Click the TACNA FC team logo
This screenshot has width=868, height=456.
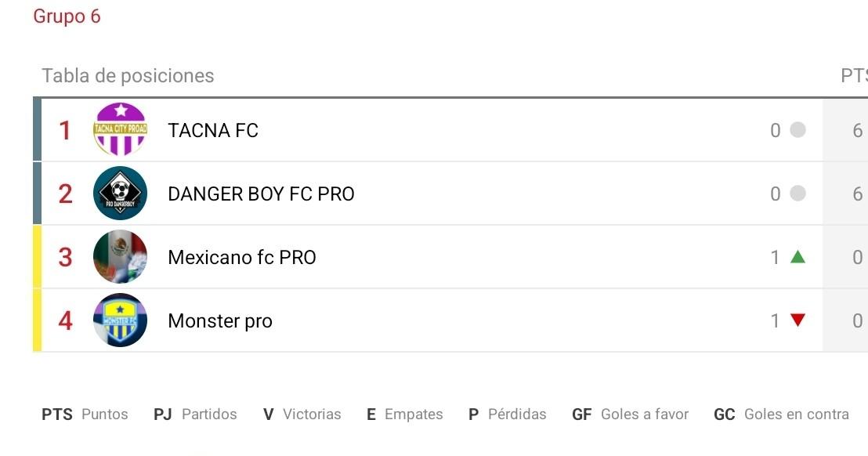pyautogui.click(x=120, y=130)
